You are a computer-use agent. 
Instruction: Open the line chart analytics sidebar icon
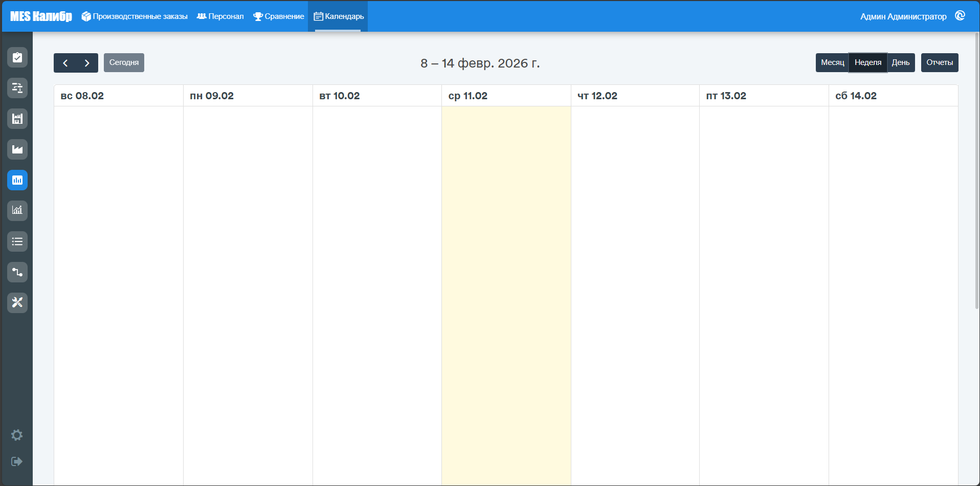point(17,211)
